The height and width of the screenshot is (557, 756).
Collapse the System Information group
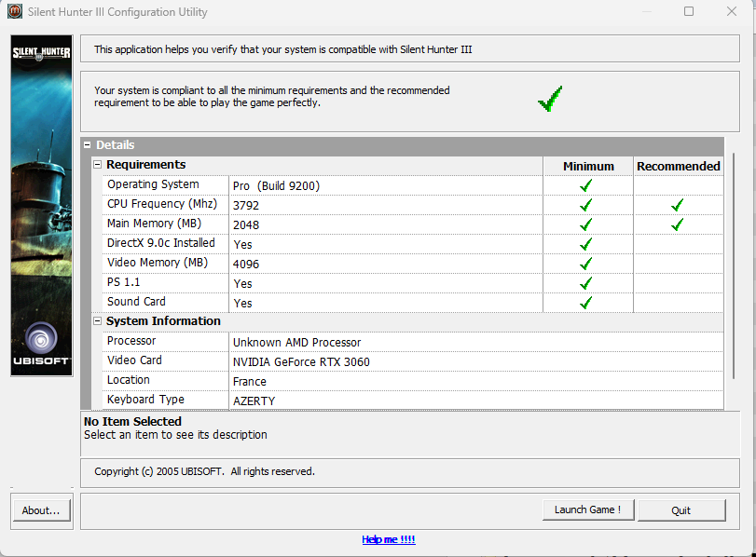[97, 321]
